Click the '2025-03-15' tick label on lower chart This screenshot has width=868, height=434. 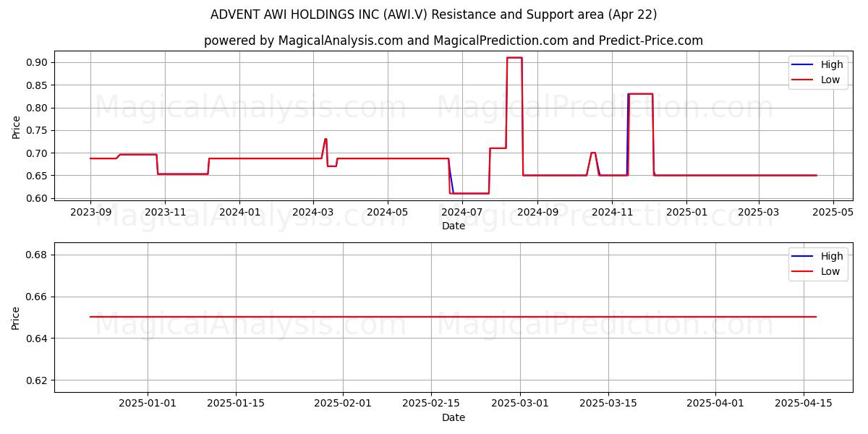point(608,404)
